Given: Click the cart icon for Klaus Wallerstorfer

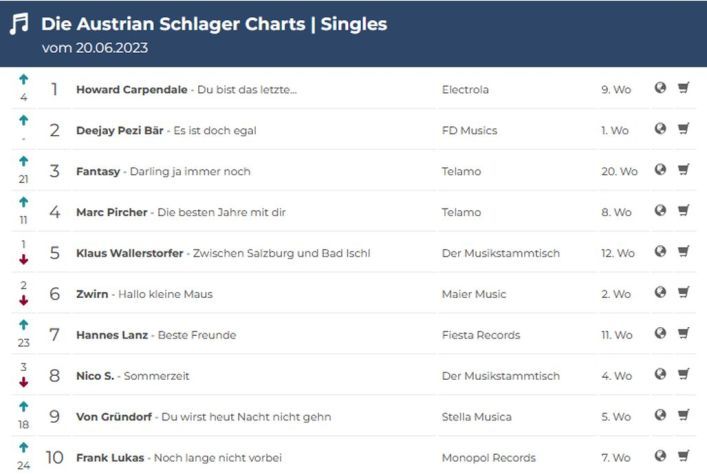Looking at the screenshot, I should pyautogui.click(x=684, y=251).
